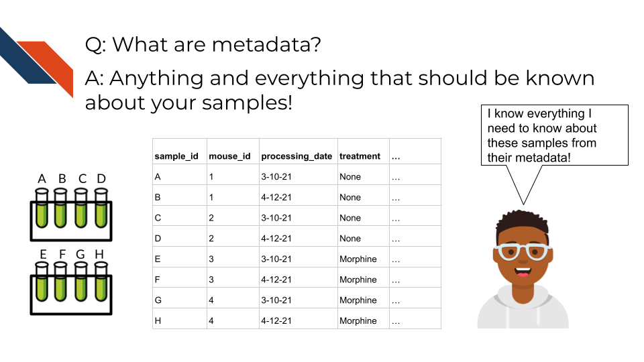Click the None treatment cell for sample B
644x362 pixels.
(350, 198)
